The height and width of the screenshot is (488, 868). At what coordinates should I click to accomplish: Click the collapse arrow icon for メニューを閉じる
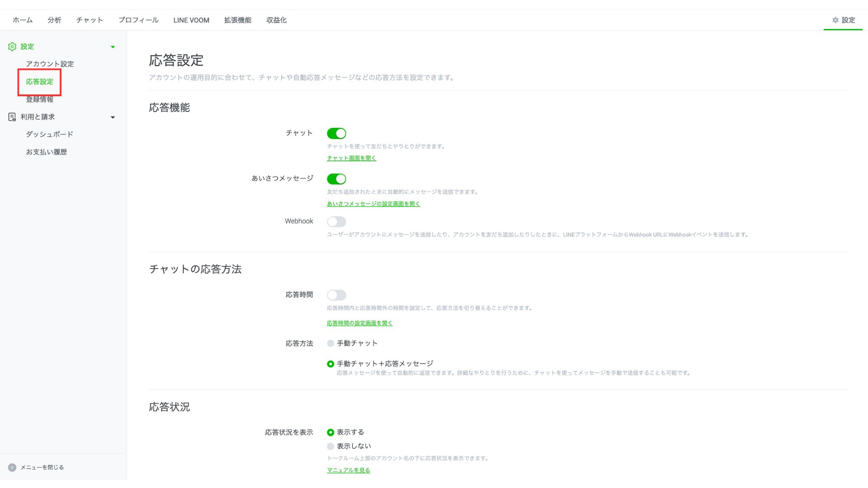pyautogui.click(x=12, y=468)
